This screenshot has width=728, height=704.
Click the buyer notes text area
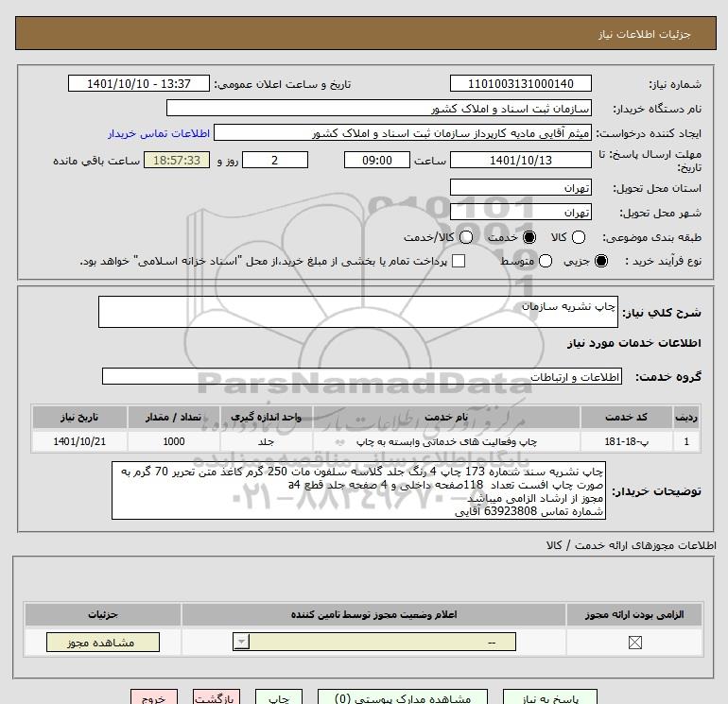pyautogui.click(x=358, y=490)
